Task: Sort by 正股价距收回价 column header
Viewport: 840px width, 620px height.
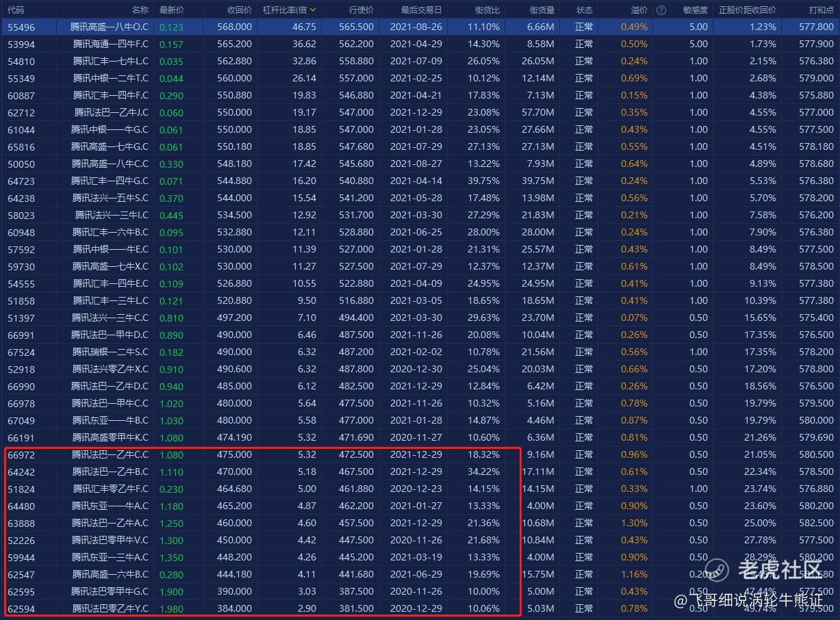Action: click(748, 10)
